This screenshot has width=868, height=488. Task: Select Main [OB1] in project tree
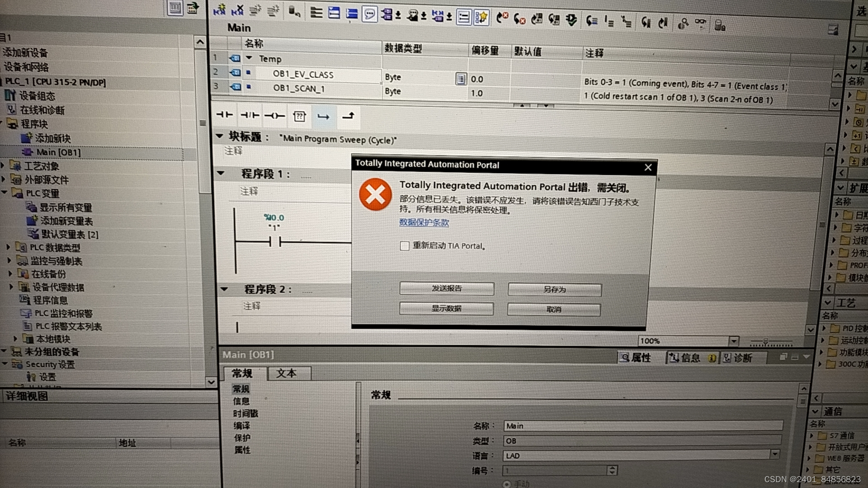pyautogui.click(x=58, y=153)
